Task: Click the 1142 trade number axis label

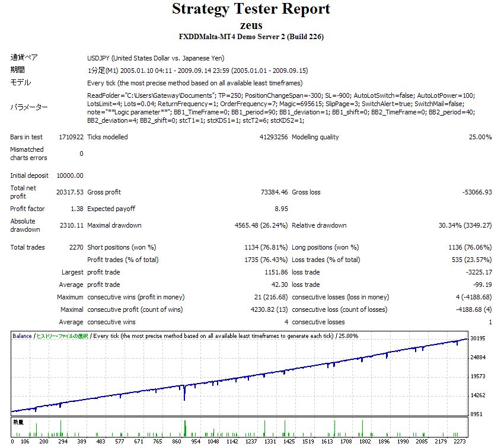Action: (x=232, y=442)
